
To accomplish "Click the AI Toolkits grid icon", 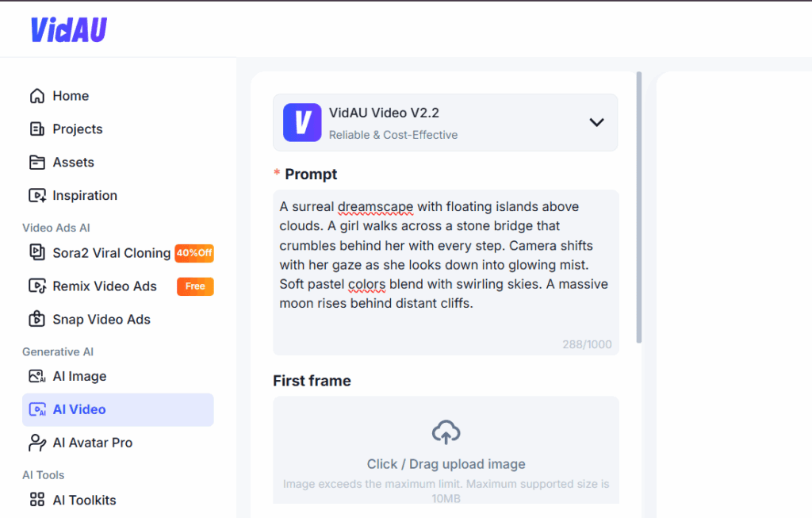I will 36,501.
